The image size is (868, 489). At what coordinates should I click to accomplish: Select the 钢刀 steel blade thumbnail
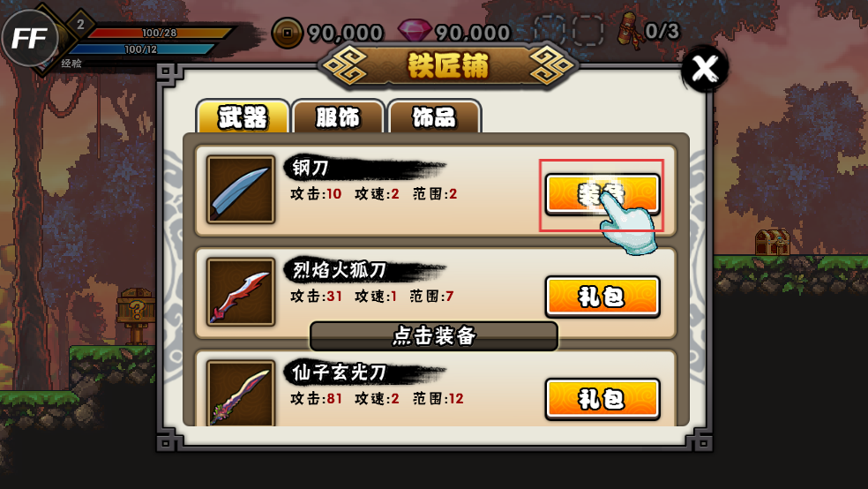click(241, 190)
